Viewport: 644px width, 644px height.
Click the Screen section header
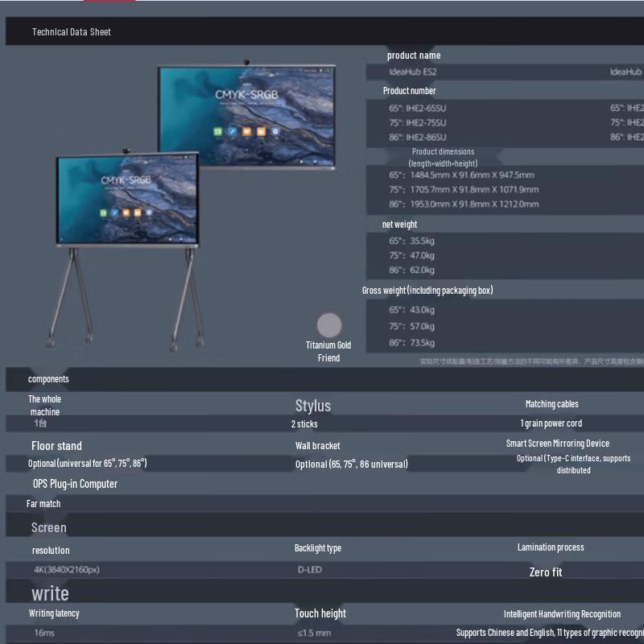(49, 528)
